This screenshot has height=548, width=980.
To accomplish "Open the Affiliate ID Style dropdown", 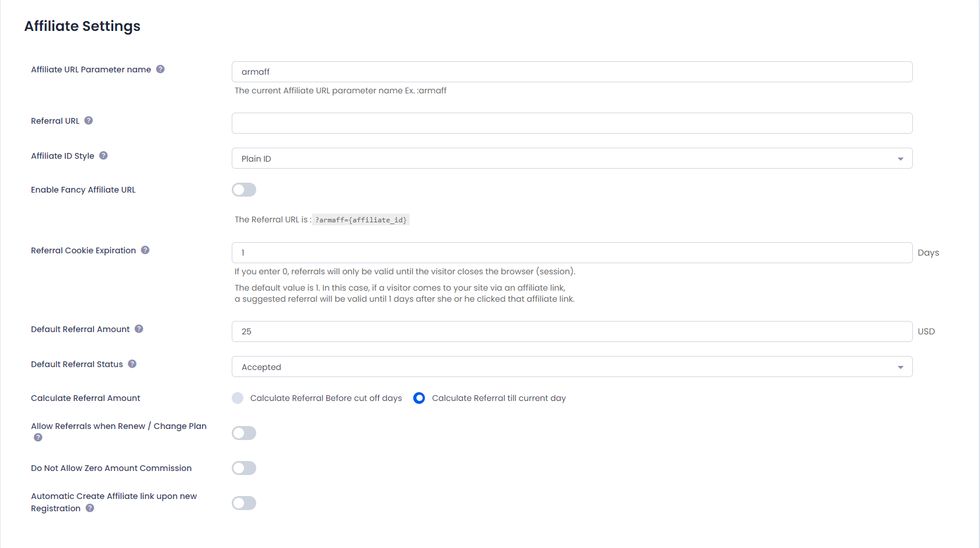I will (x=572, y=158).
